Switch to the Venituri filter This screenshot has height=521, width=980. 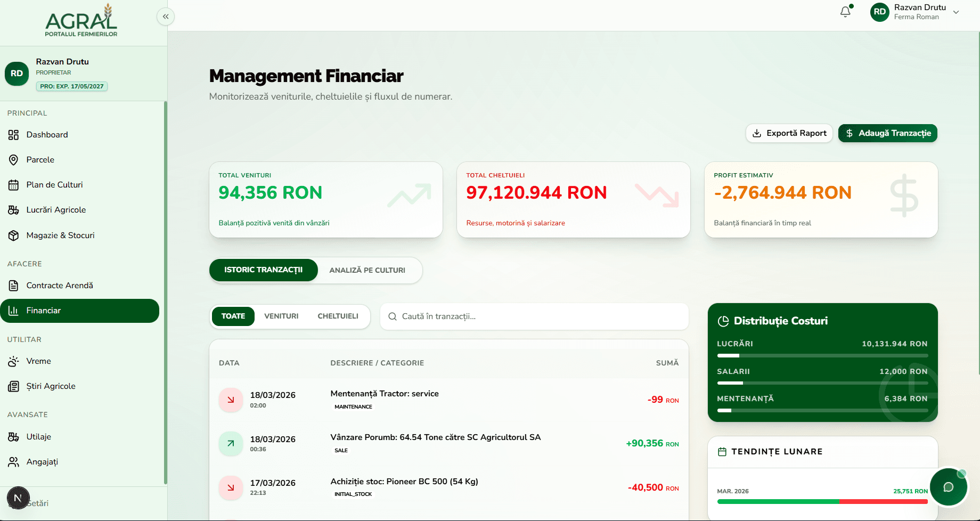(281, 316)
